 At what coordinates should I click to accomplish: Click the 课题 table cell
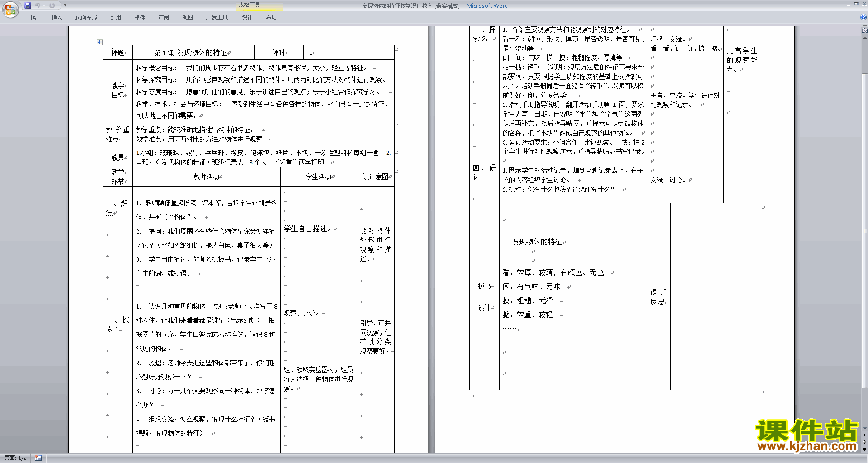[118, 52]
